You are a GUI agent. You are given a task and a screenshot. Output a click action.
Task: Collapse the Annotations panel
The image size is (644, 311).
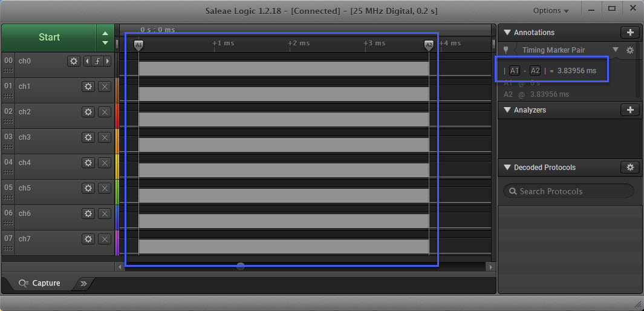(x=507, y=33)
